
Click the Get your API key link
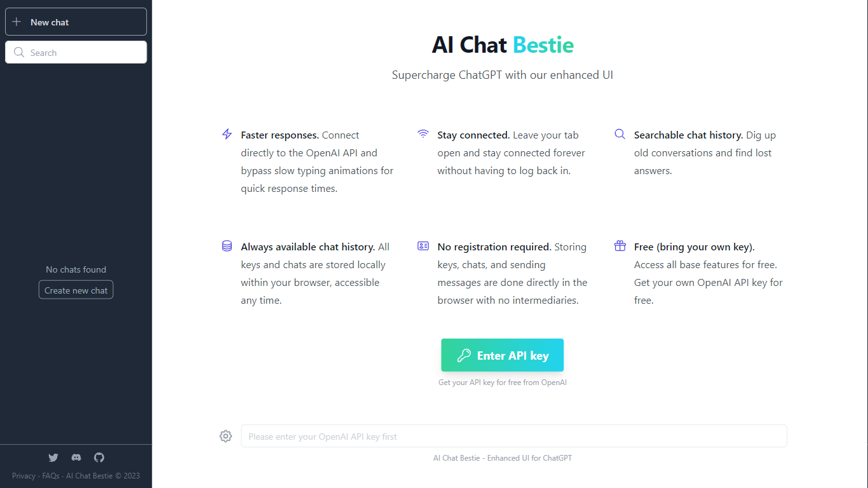point(502,383)
